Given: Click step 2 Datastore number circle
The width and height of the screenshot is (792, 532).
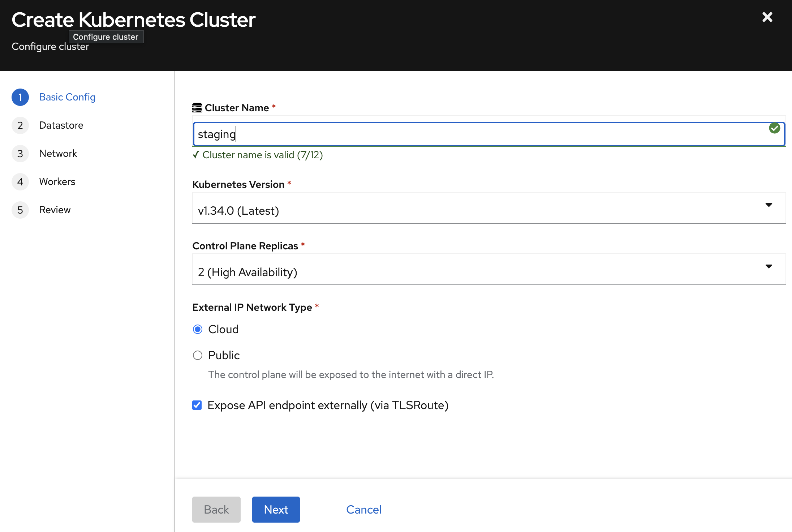Looking at the screenshot, I should [20, 125].
